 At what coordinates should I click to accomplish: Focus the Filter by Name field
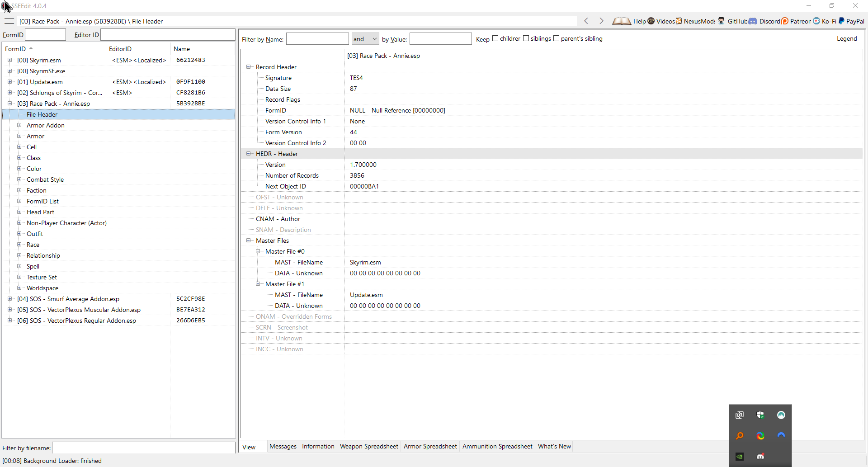(x=317, y=39)
